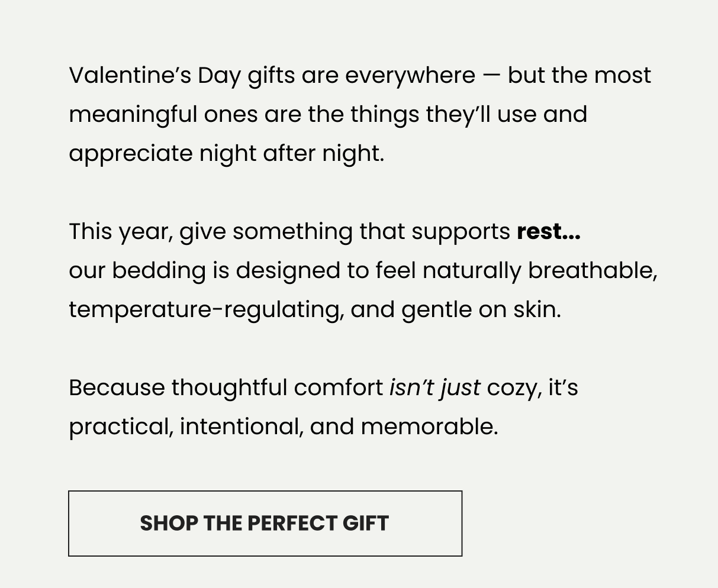Click the word "everywhere" in first line
This screenshot has width=718, height=588.
[410, 76]
